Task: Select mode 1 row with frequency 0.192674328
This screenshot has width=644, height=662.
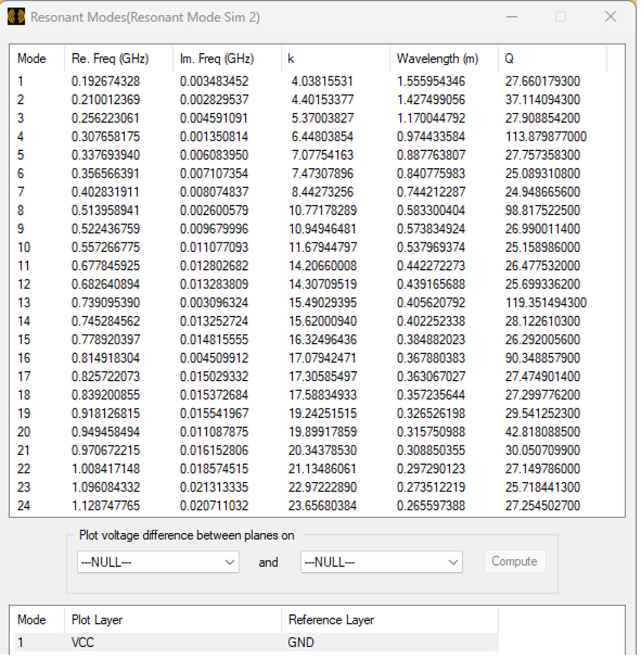Action: coord(310,81)
